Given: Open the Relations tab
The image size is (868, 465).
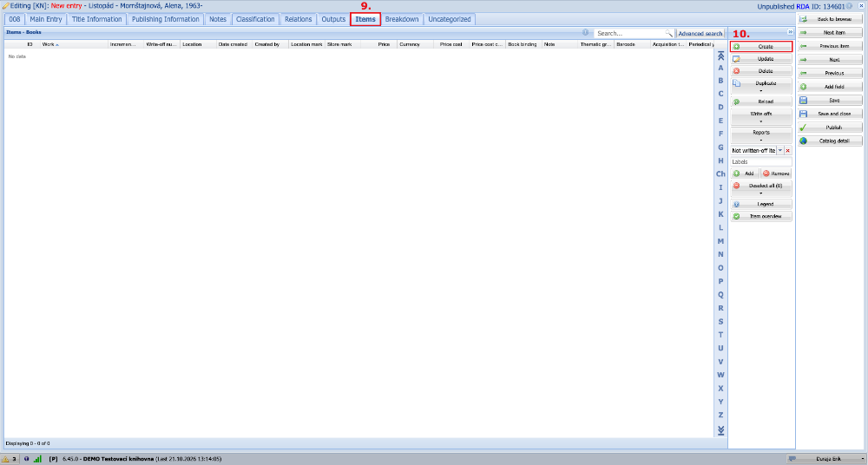Looking at the screenshot, I should pos(299,19).
